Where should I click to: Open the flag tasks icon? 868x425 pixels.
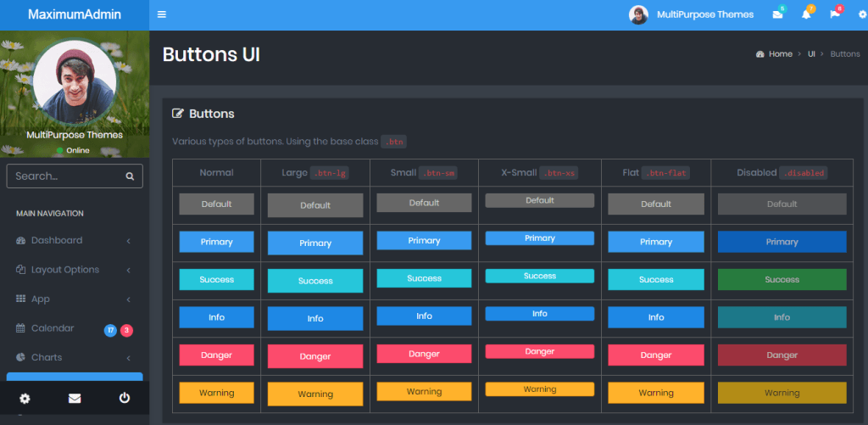(x=835, y=15)
